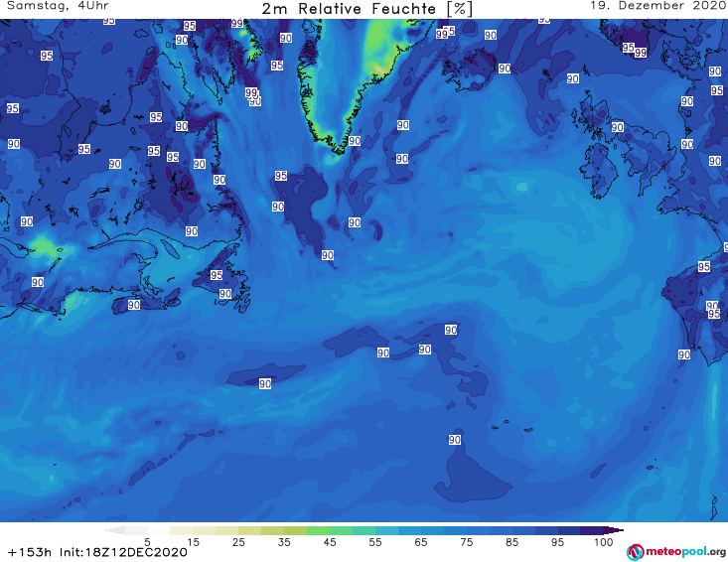Click the 90 contour label over Nova Scotia
This screenshot has height=562, width=728.
pos(134,305)
